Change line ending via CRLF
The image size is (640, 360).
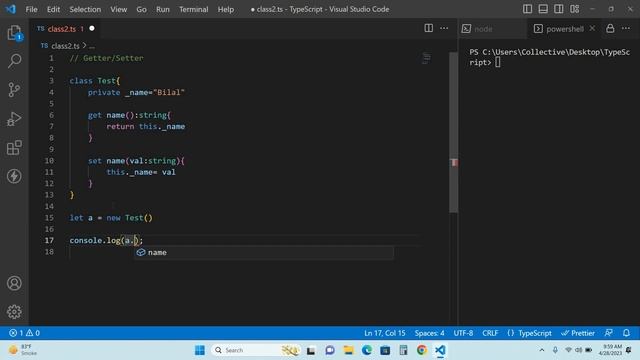[x=490, y=333]
